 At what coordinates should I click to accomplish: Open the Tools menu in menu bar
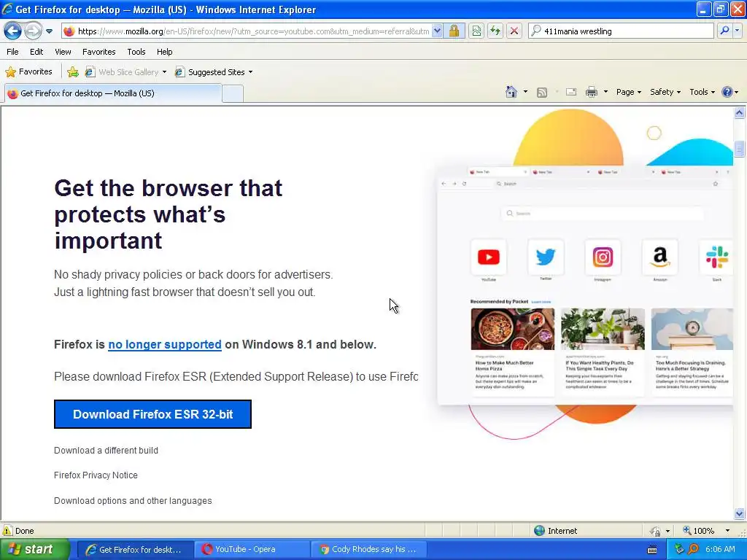(136, 52)
